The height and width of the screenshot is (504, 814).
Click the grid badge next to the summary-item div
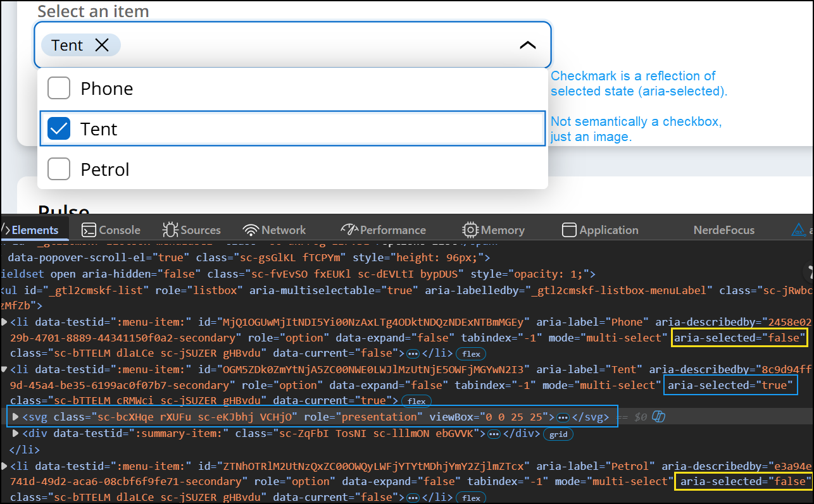tap(558, 434)
